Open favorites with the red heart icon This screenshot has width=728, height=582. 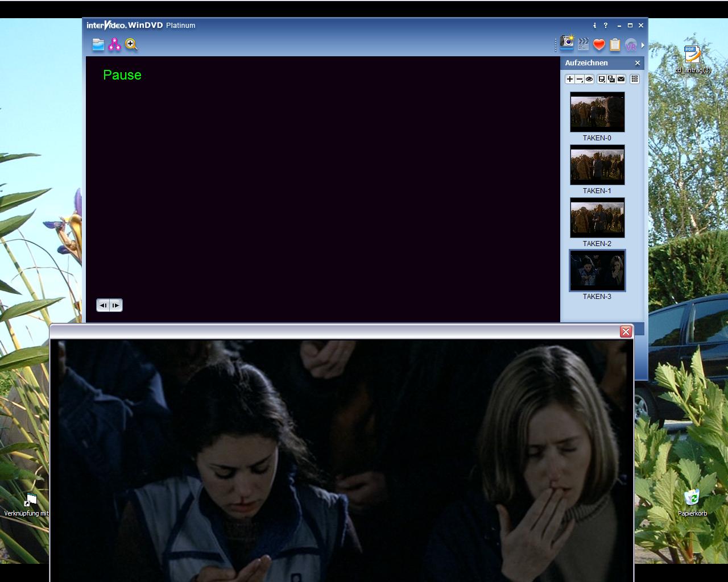point(599,44)
